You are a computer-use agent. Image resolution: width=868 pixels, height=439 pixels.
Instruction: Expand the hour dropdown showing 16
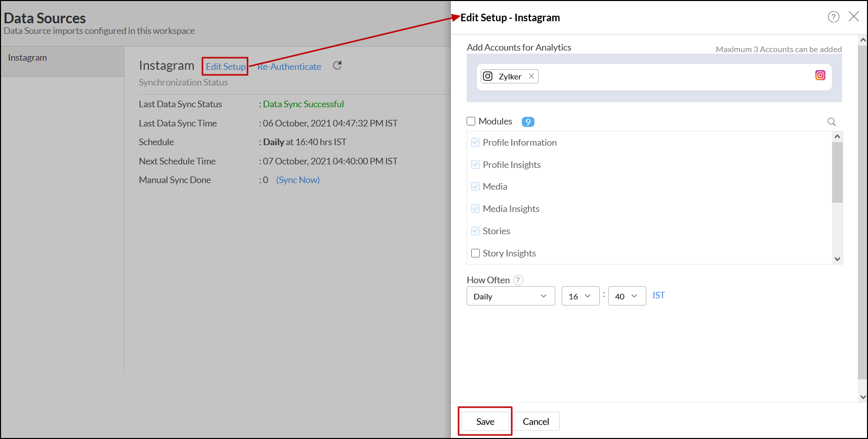click(580, 296)
